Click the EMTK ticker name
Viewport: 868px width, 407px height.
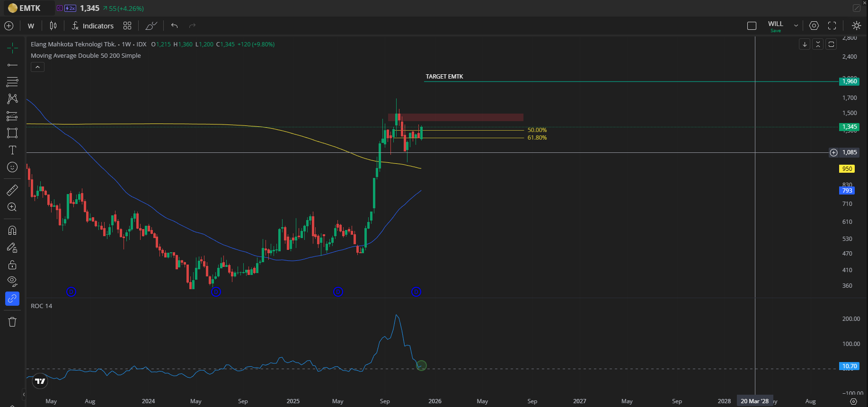pyautogui.click(x=30, y=8)
